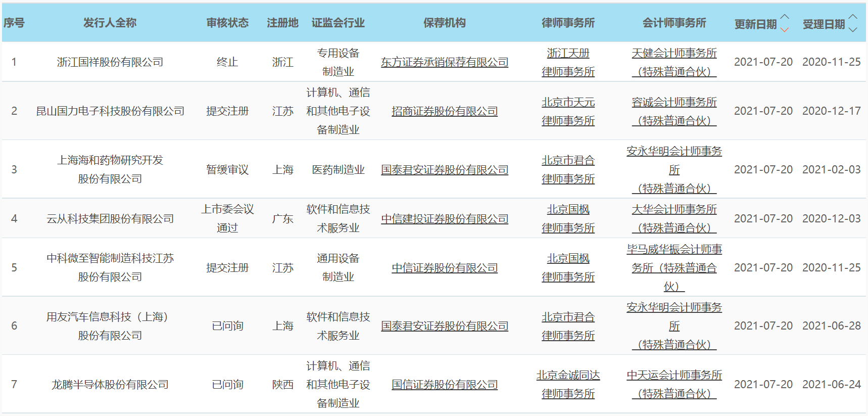Select issuer 中科微至智能制造科技江苏股份有限公司
This screenshot has width=868, height=416.
point(110,268)
